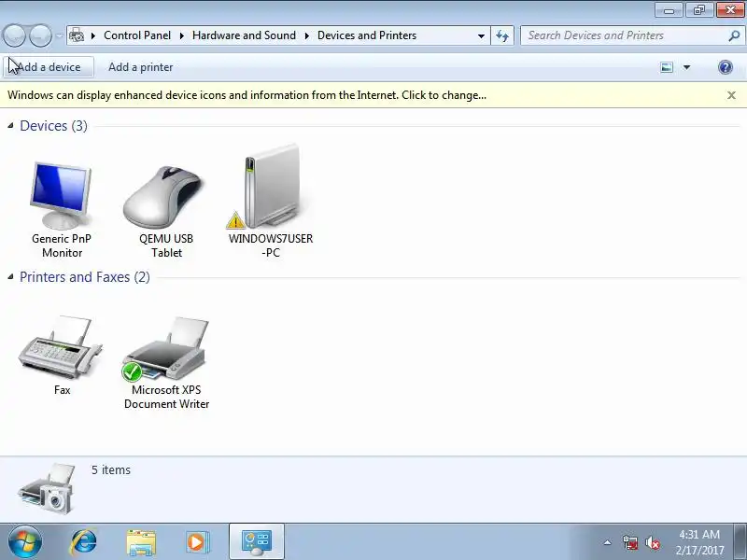Image resolution: width=747 pixels, height=560 pixels.
Task: Click the Show desktop strip at taskbar end
Action: 741,542
